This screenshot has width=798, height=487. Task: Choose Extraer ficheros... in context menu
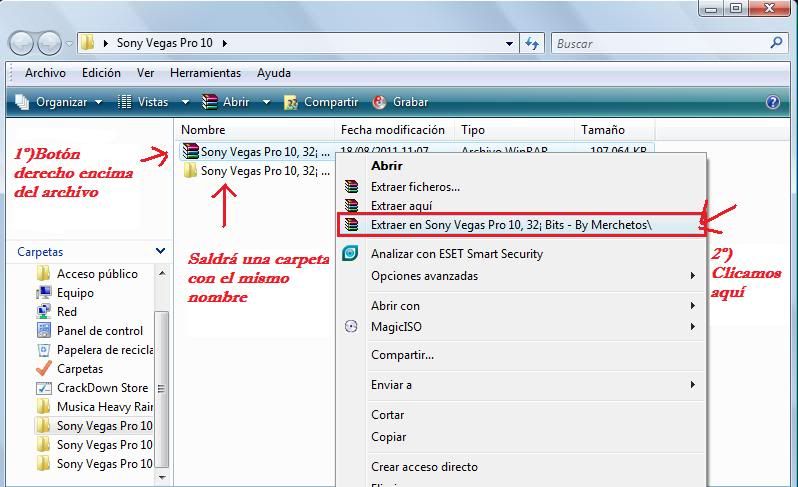tap(415, 187)
